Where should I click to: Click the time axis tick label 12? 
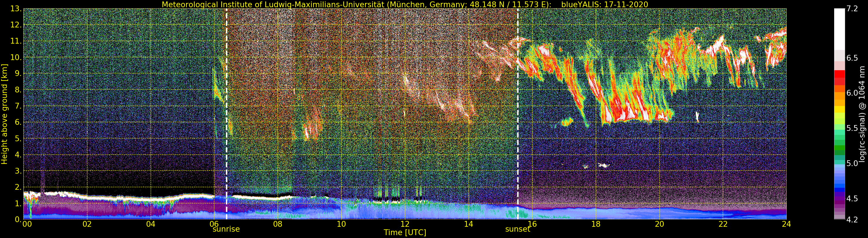coord(405,224)
